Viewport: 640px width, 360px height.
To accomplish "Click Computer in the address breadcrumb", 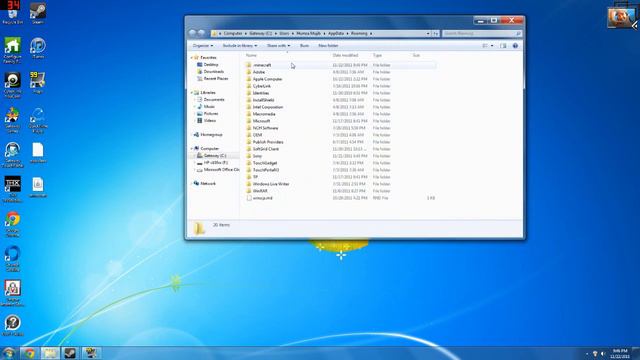I will click(233, 33).
